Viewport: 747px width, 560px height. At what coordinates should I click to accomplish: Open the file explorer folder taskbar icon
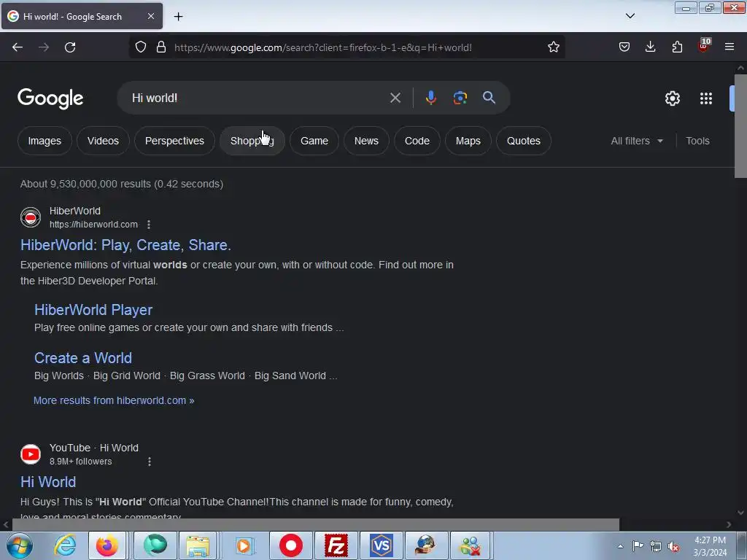[198, 545]
